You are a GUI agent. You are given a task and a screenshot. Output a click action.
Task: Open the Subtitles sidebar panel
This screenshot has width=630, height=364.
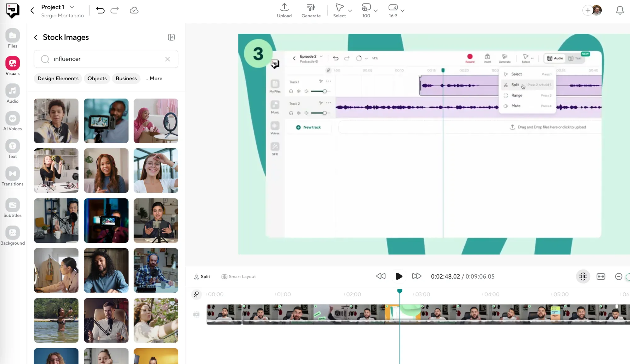coord(13,208)
